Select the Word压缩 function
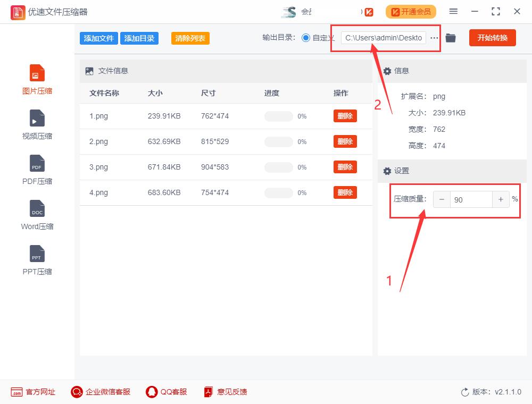Image resolution: width=532 pixels, height=404 pixels. (37, 214)
